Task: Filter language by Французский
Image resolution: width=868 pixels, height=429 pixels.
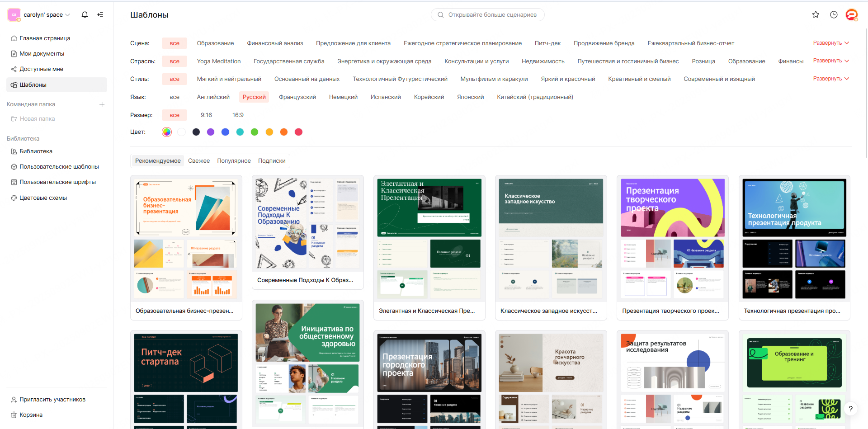Action: click(x=297, y=97)
